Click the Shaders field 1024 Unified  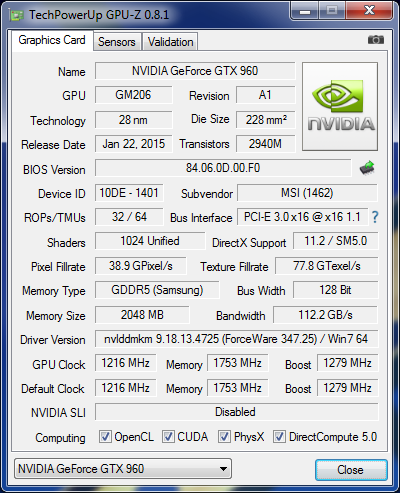coord(150,241)
